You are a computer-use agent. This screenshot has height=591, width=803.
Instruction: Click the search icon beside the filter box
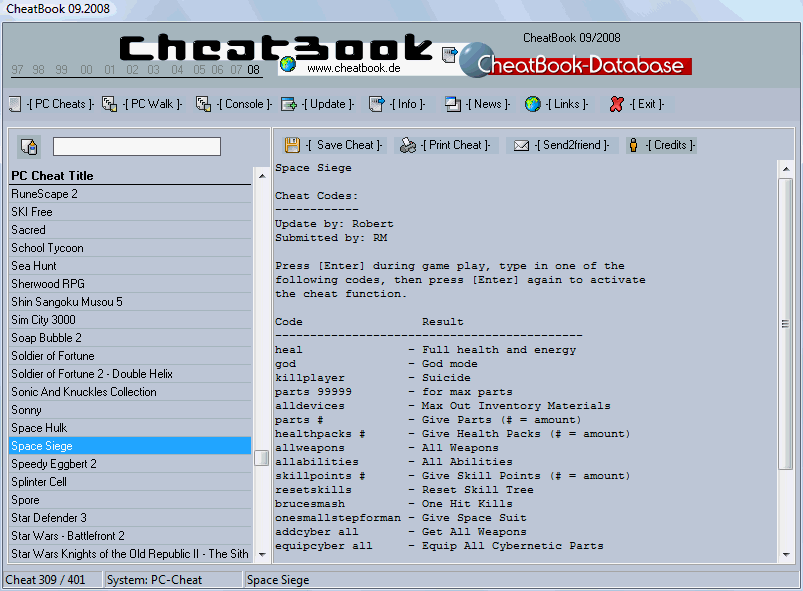29,146
